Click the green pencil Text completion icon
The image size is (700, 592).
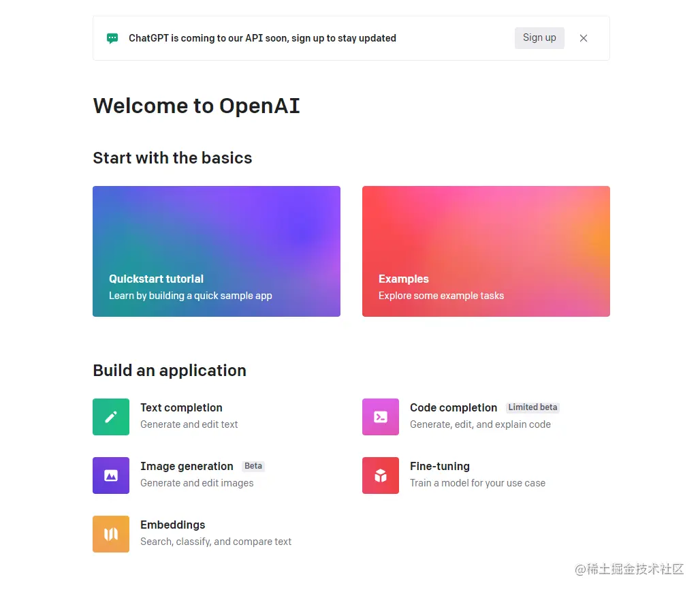click(111, 417)
